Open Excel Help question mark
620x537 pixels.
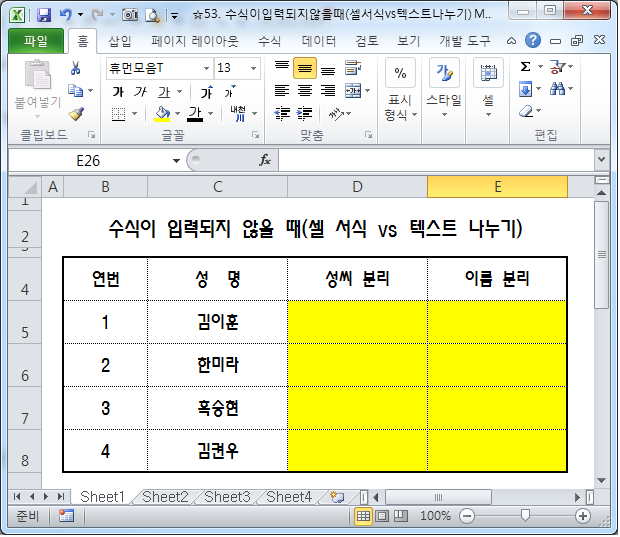533,40
